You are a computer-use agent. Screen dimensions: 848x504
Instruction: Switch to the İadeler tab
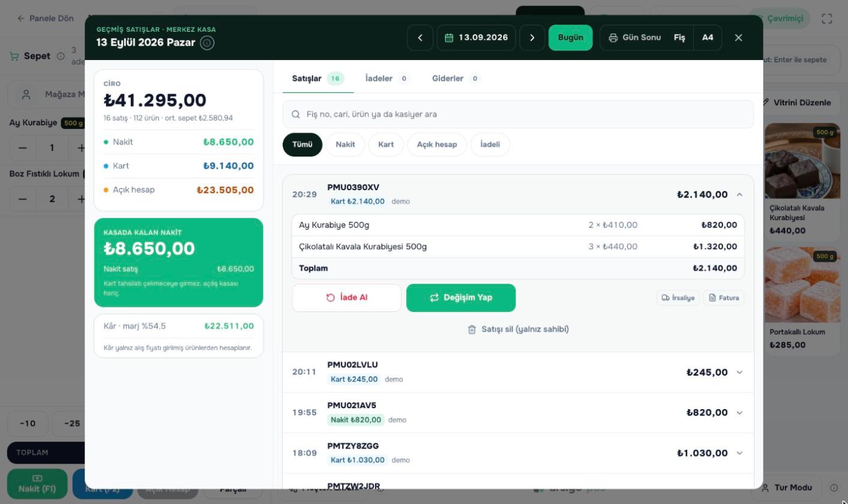pyautogui.click(x=387, y=79)
